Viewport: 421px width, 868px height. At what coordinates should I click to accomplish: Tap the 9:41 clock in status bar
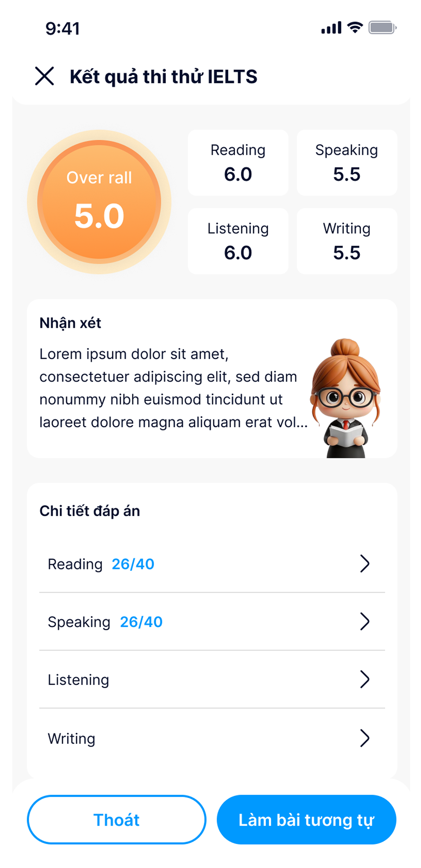click(63, 29)
